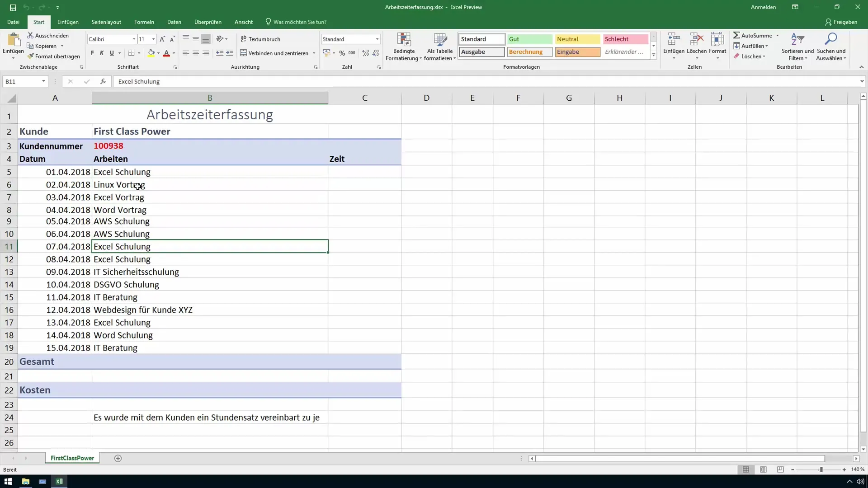Click thousands separator 000 button
Screen dimensions: 868x488
[352, 53]
